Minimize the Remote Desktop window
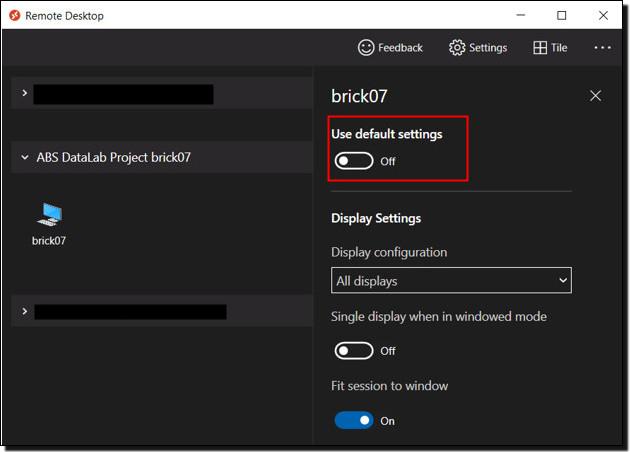Screen dimensions: 630x452 (521, 15)
